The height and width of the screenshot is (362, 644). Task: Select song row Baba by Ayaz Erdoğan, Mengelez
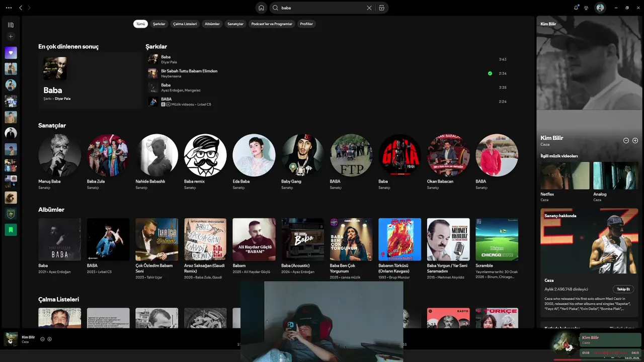click(327, 87)
